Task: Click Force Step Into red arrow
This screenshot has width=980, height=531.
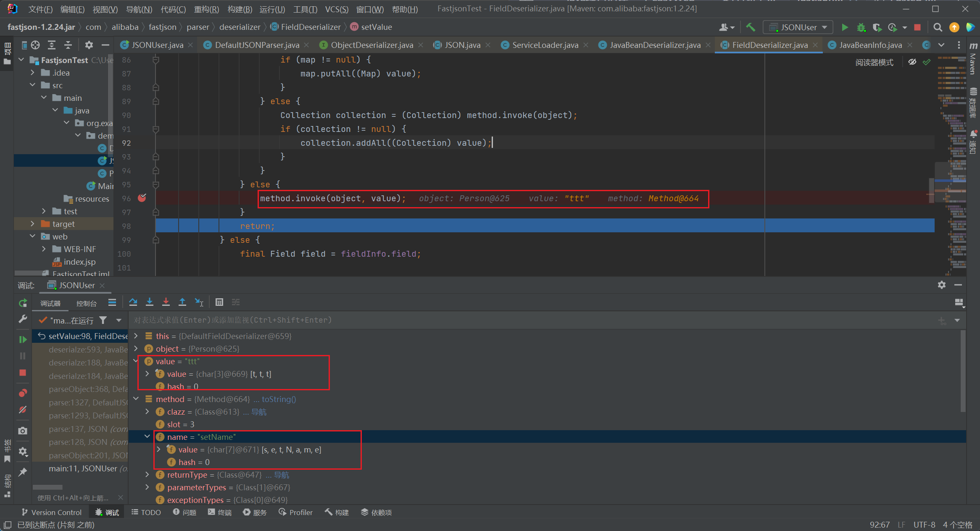Action: [166, 302]
